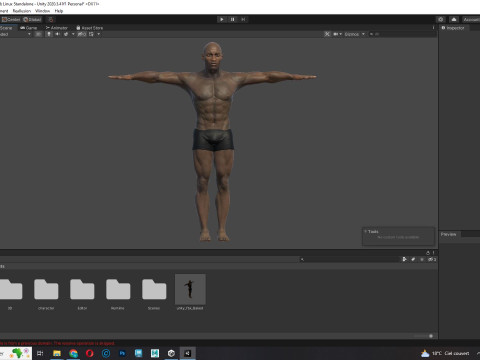Open the character folder
The height and width of the screenshot is (360, 480).
tap(46, 294)
